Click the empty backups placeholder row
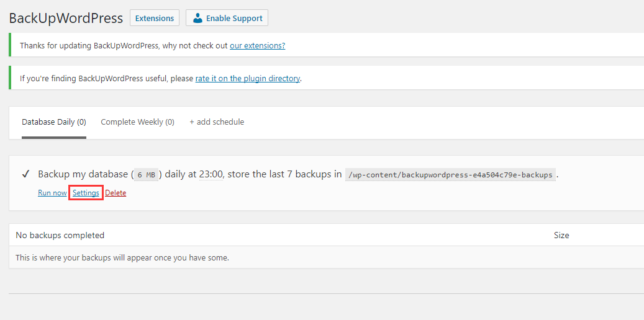 [122, 257]
